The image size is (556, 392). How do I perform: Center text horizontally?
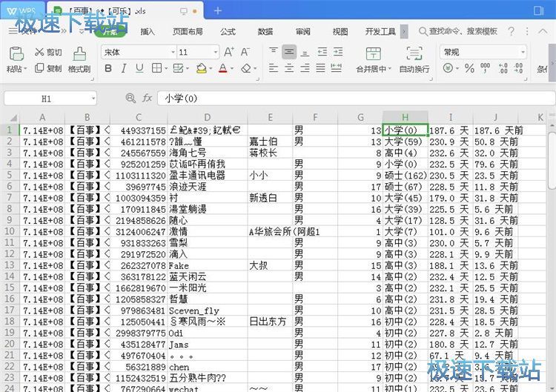pyautogui.click(x=289, y=68)
